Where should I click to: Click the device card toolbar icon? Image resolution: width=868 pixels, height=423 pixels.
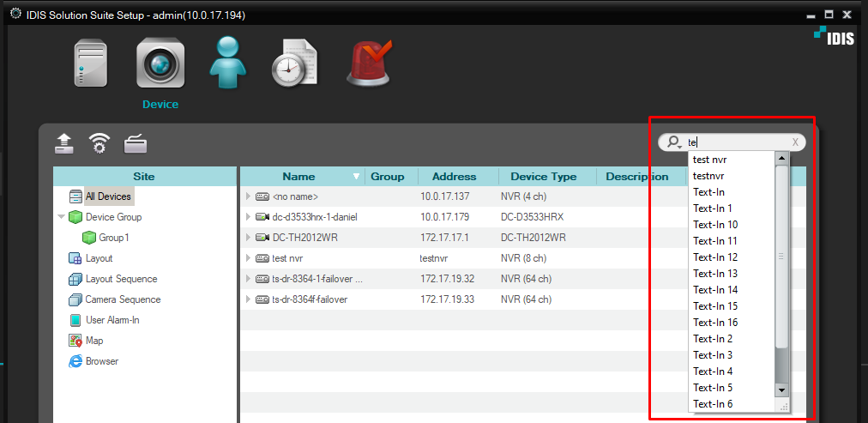[136, 143]
